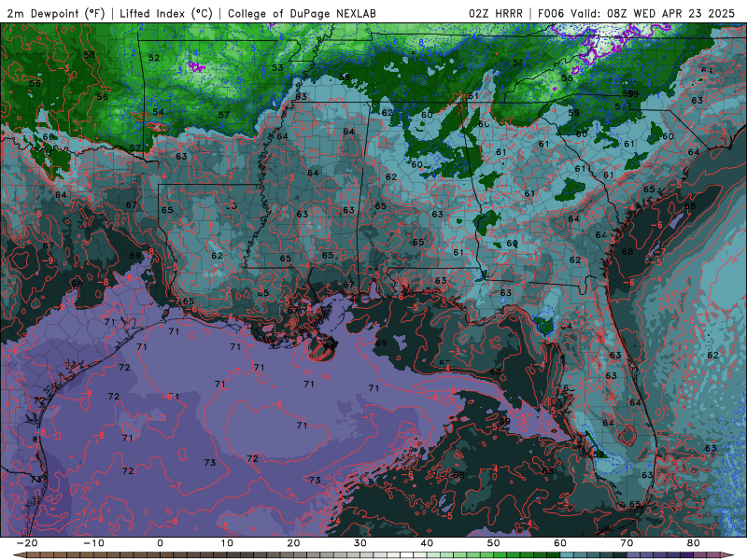Click the 'F006 Valid: 08Z WED APR 23 2025' text
The width and height of the screenshot is (747, 560).
pyautogui.click(x=637, y=13)
